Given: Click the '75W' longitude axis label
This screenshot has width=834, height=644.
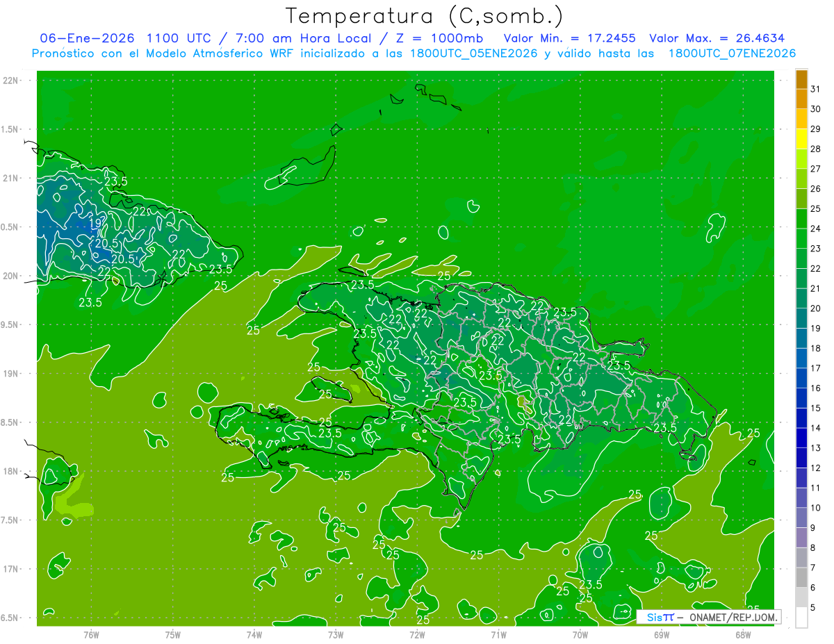Looking at the screenshot, I should coord(173,635).
